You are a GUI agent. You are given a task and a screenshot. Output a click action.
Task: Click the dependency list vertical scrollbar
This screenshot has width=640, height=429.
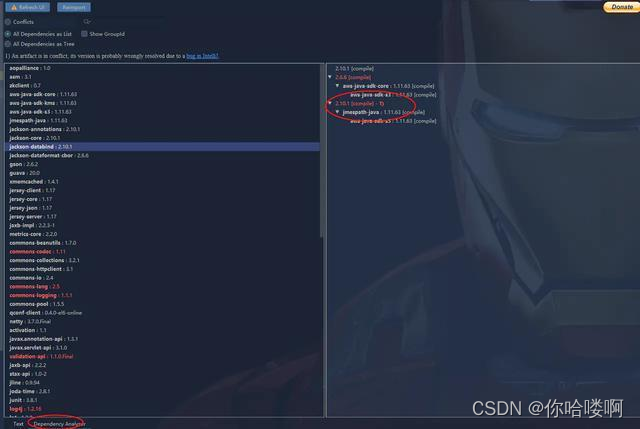click(x=322, y=151)
